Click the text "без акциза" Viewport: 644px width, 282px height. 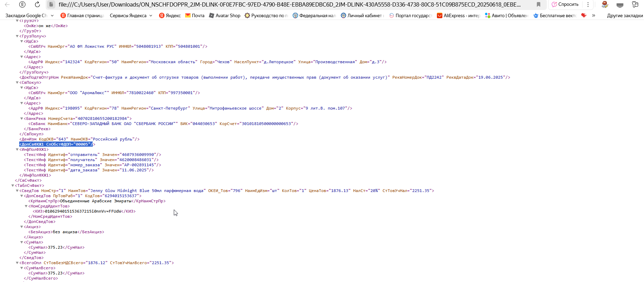pos(65,232)
